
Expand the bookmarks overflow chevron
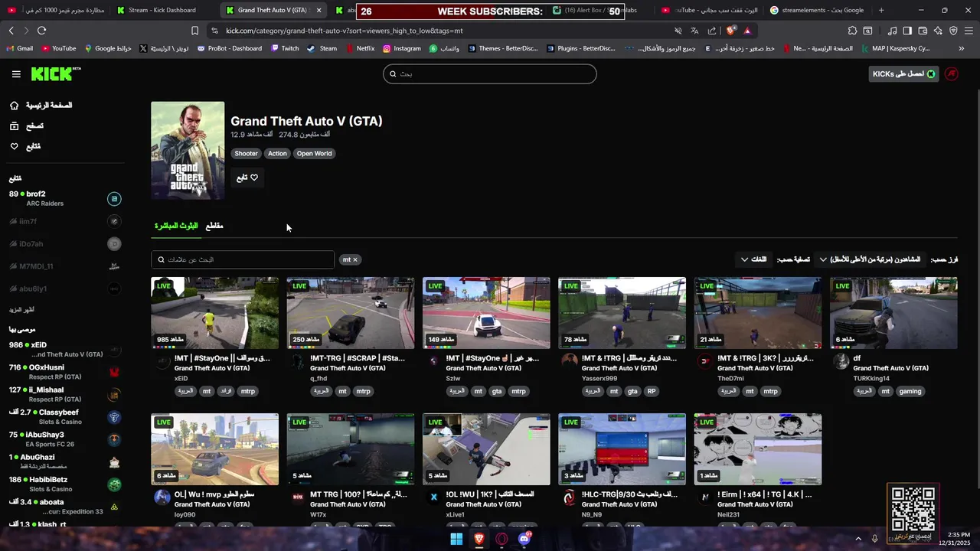click(961, 48)
